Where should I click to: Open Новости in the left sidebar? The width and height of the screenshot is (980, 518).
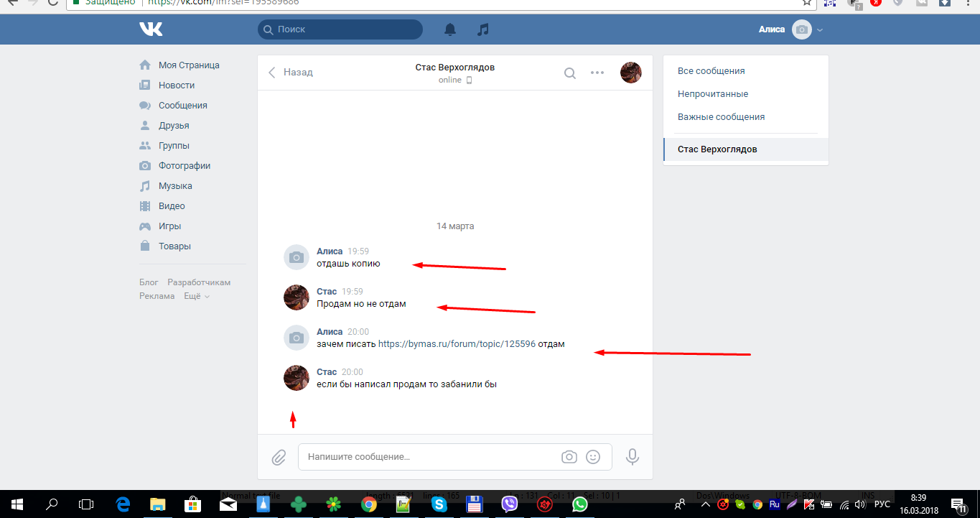click(177, 85)
